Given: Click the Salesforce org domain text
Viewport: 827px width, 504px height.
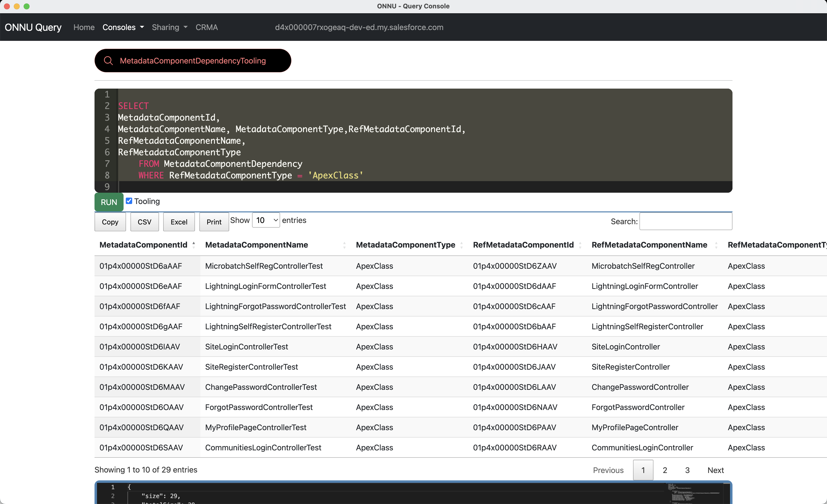Looking at the screenshot, I should click(359, 27).
